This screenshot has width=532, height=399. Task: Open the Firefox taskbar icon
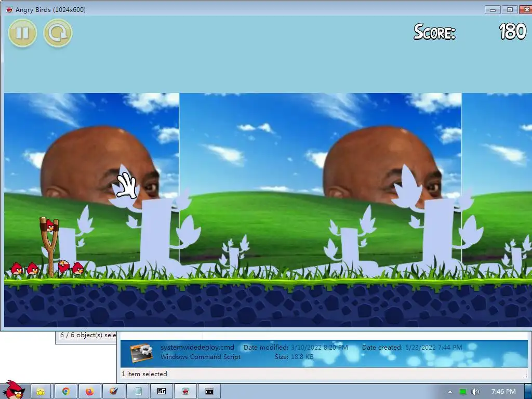coord(89,392)
